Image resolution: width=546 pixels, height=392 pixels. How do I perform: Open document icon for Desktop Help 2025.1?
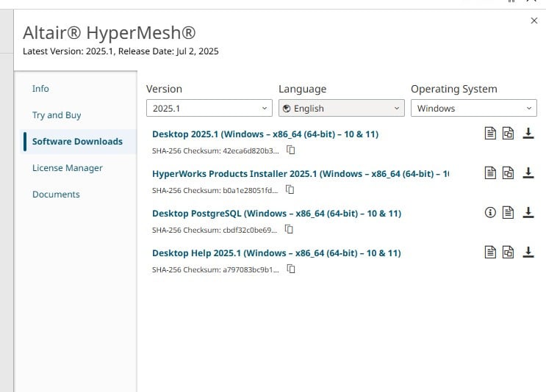tap(490, 253)
